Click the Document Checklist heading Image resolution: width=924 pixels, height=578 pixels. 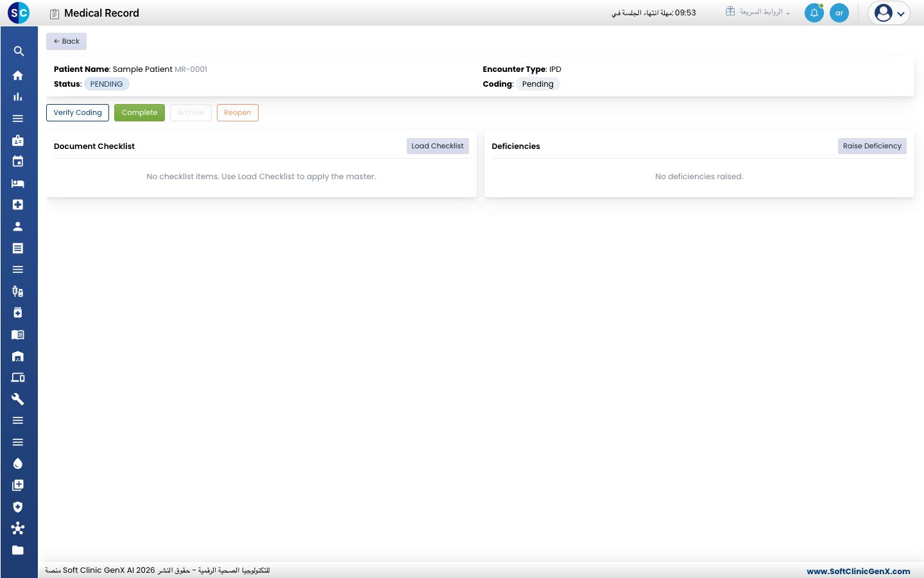pyautogui.click(x=94, y=146)
